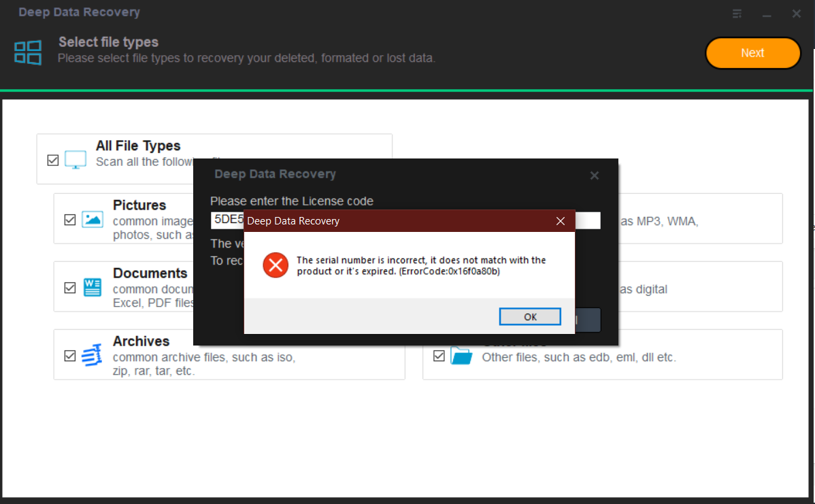
Task: Click the 'Documents' heading
Action: (150, 273)
